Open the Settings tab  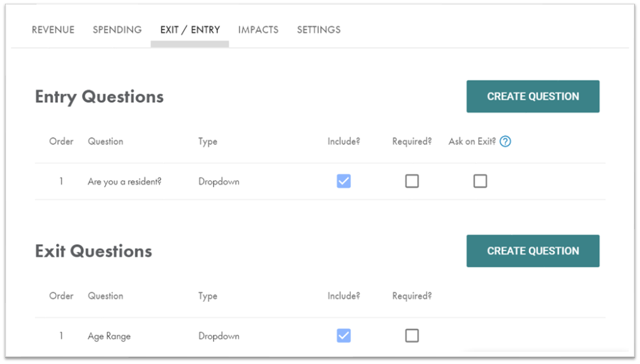click(319, 30)
